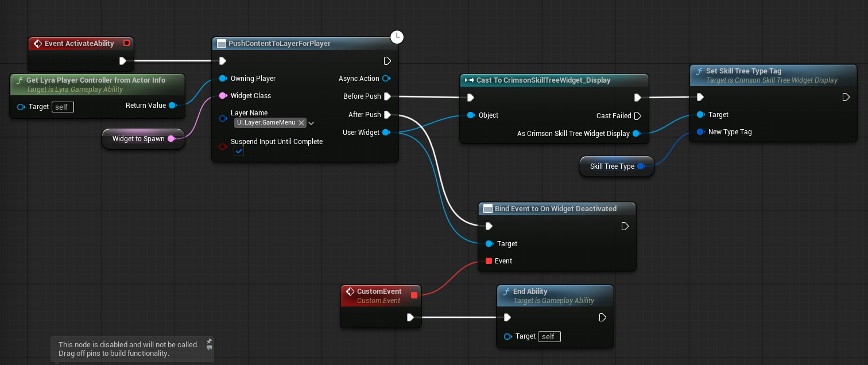Remove the UI.Layer.GameMenu tag with the X

pyautogui.click(x=301, y=123)
